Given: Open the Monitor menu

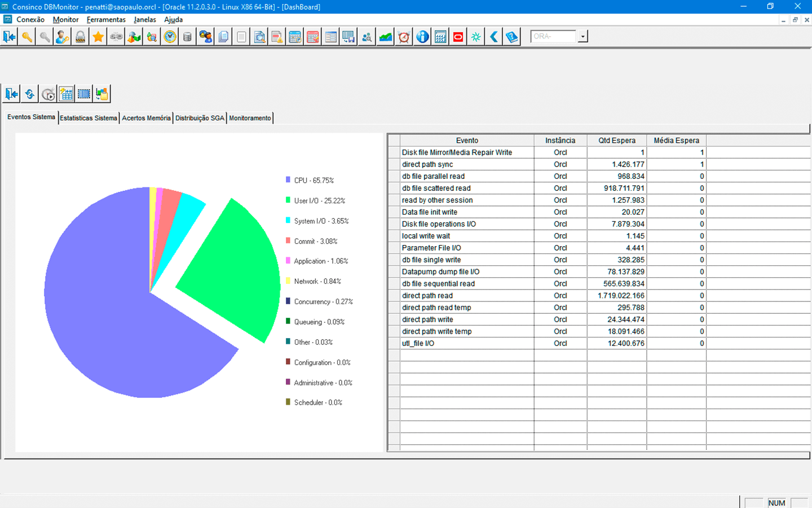Looking at the screenshot, I should (65, 20).
